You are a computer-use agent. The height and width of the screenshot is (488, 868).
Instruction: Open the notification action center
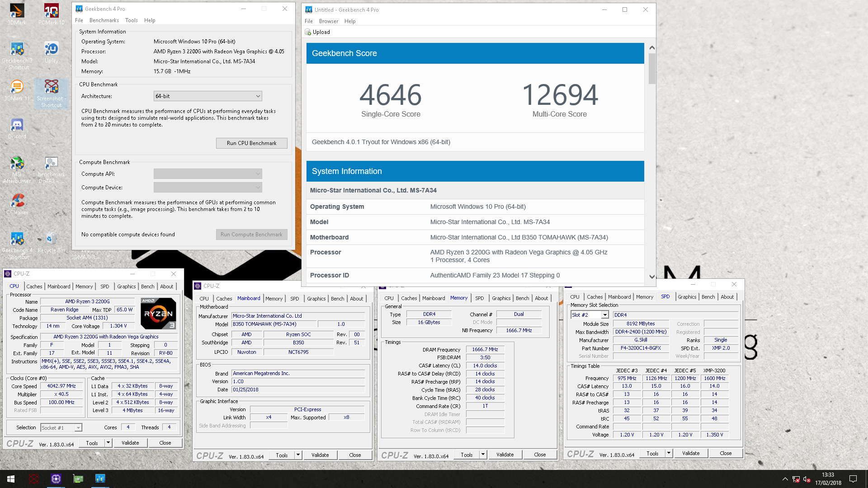click(853, 479)
